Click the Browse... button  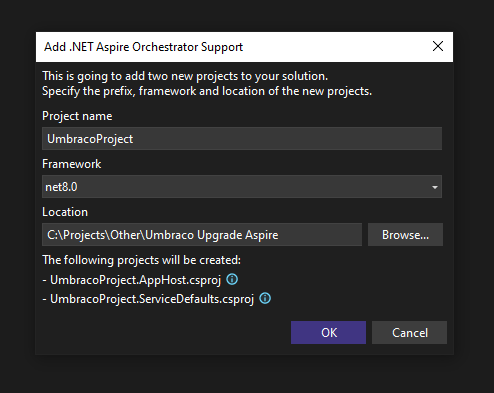pos(405,235)
